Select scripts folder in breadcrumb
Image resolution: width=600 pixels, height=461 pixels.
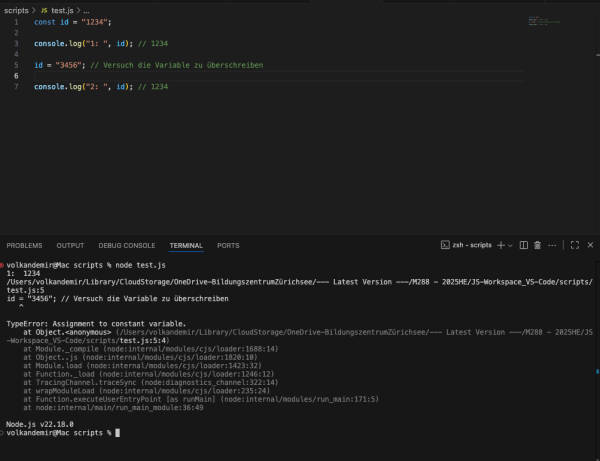point(16,10)
